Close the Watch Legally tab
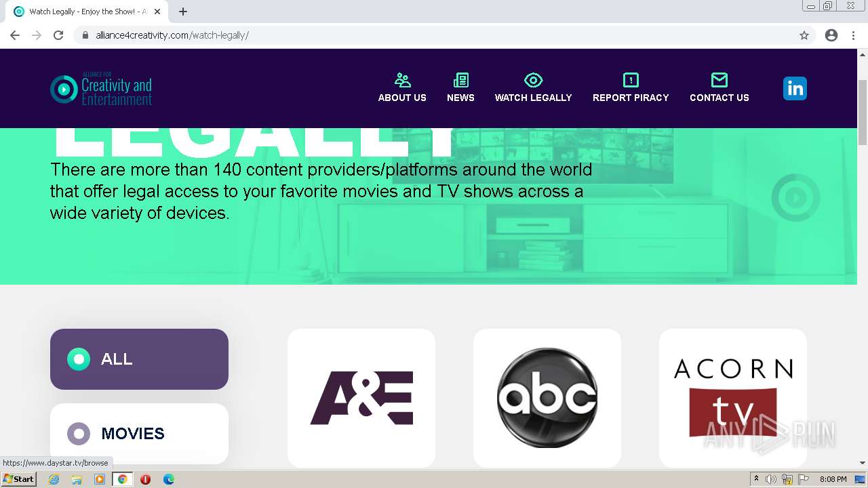 click(157, 12)
